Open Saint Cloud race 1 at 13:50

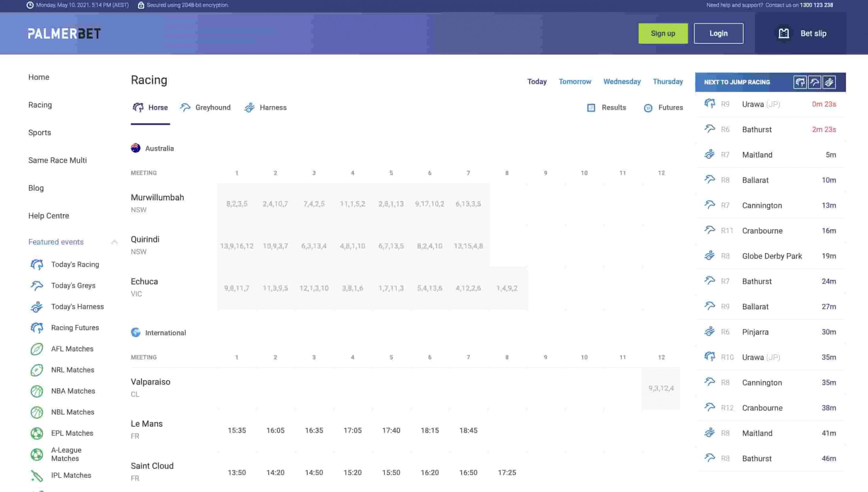click(237, 472)
